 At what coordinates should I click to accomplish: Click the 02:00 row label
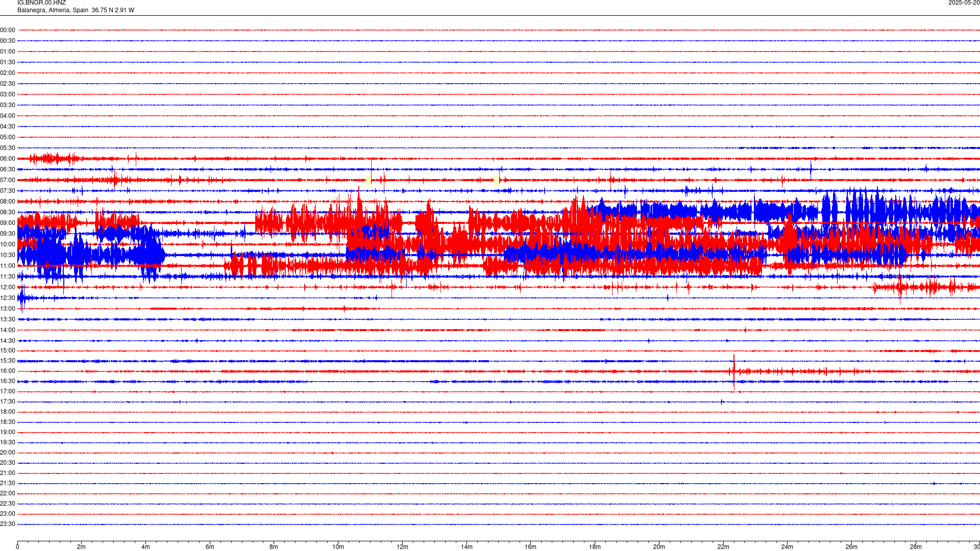(8, 73)
